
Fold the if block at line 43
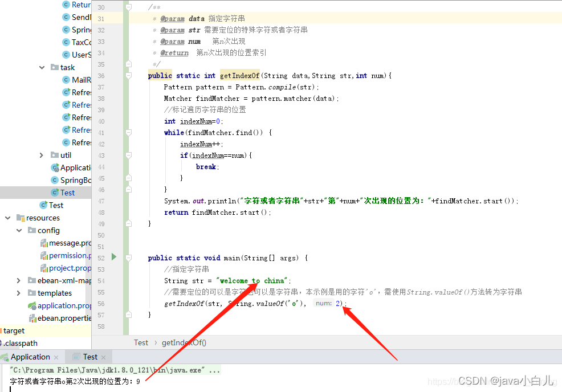point(128,156)
